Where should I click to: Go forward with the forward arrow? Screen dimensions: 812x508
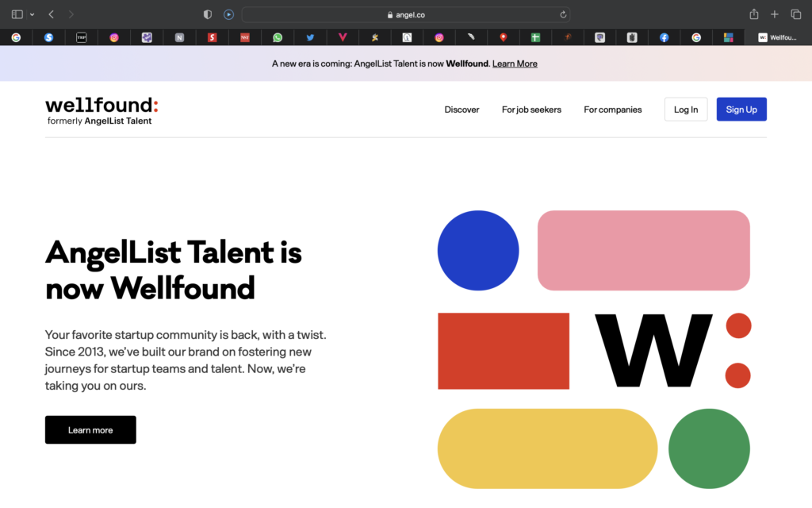coord(71,14)
